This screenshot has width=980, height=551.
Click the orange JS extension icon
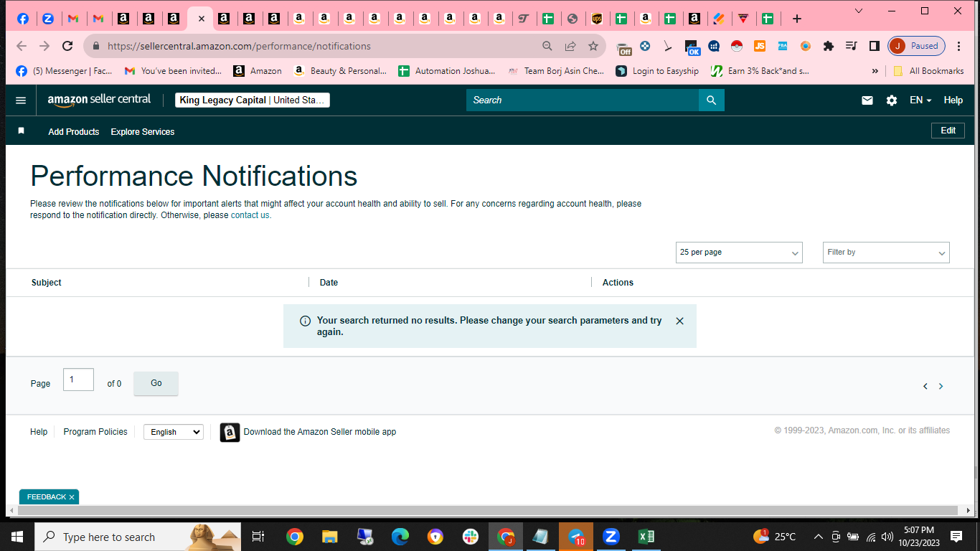pyautogui.click(x=760, y=46)
